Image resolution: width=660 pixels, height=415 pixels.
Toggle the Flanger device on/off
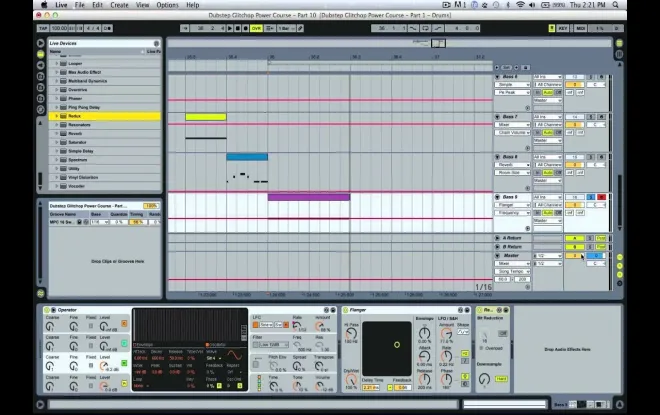346,310
